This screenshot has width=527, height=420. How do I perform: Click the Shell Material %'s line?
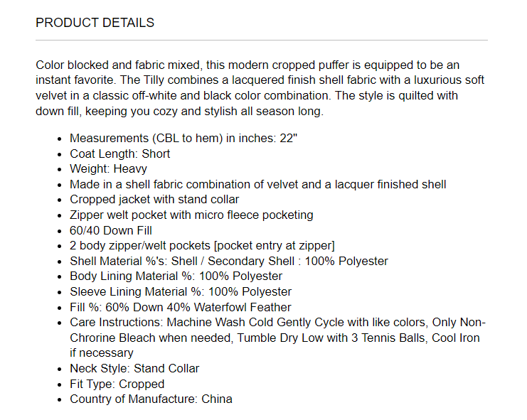(x=228, y=261)
